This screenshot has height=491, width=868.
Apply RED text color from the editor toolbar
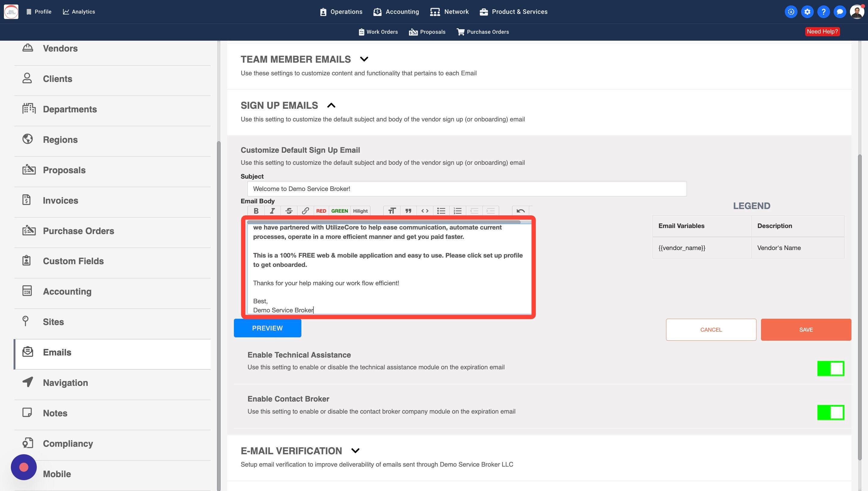[x=321, y=211]
